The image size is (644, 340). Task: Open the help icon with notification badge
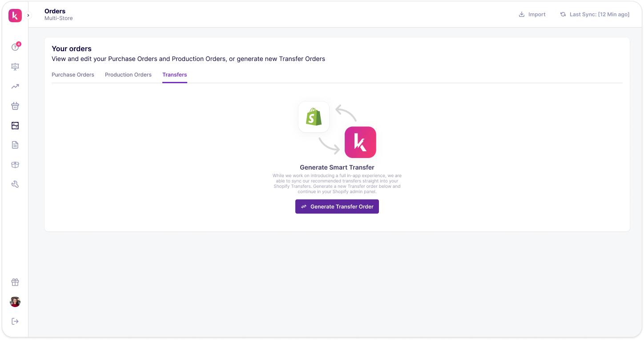click(16, 47)
